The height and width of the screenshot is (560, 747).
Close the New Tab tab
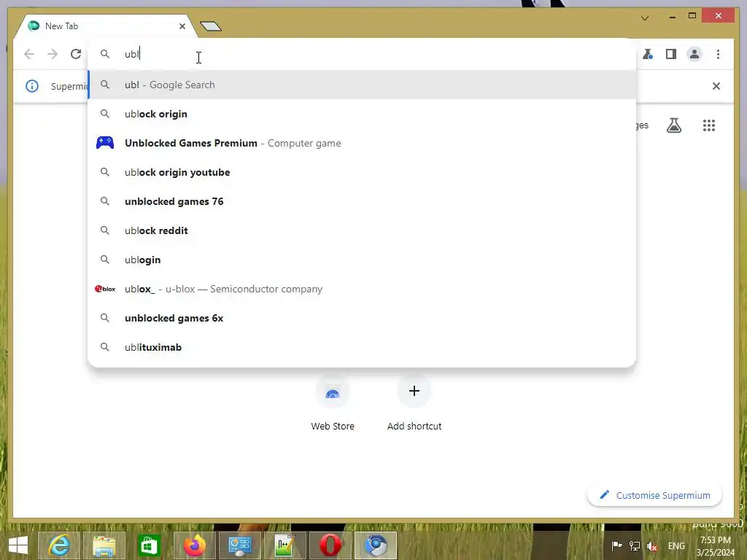tap(182, 26)
